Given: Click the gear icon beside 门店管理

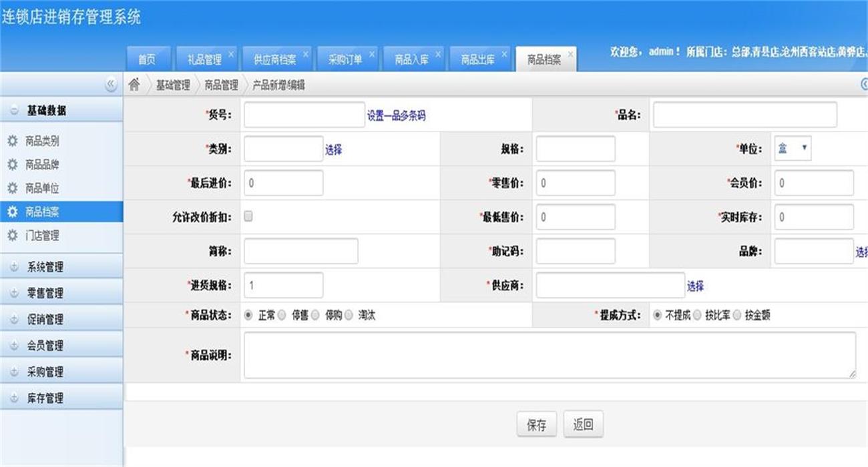Looking at the screenshot, I should pos(12,236).
